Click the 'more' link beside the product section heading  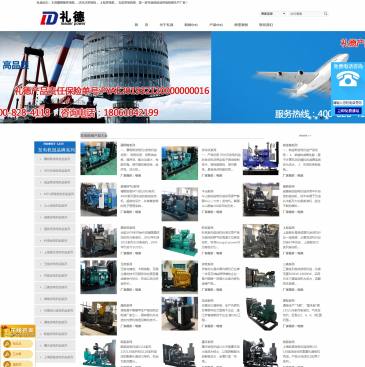[x=305, y=135]
